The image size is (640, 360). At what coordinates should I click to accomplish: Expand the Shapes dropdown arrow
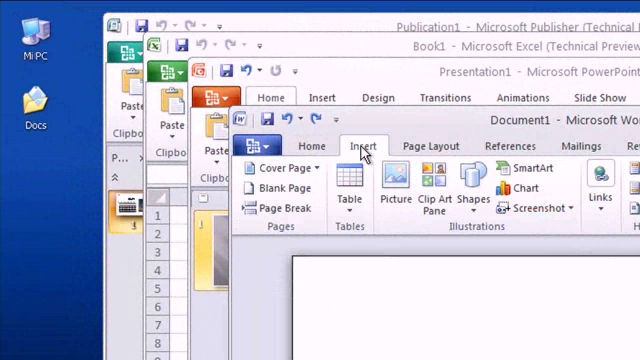click(x=473, y=211)
